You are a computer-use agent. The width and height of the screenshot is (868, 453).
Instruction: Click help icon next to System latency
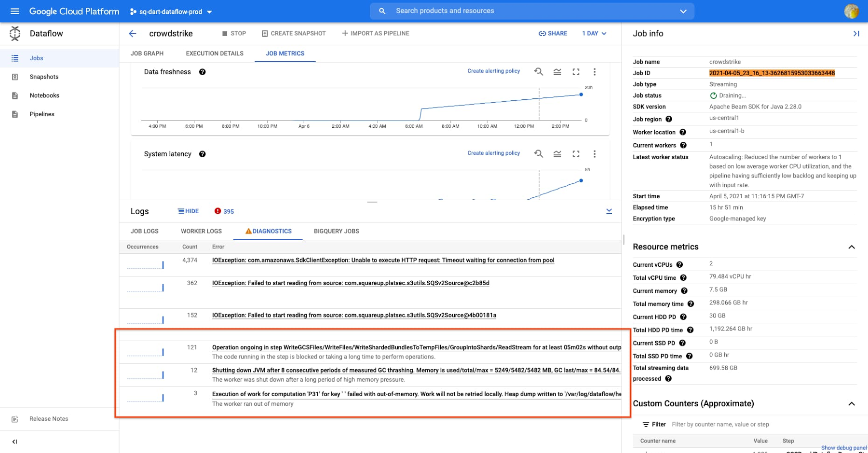pyautogui.click(x=203, y=154)
